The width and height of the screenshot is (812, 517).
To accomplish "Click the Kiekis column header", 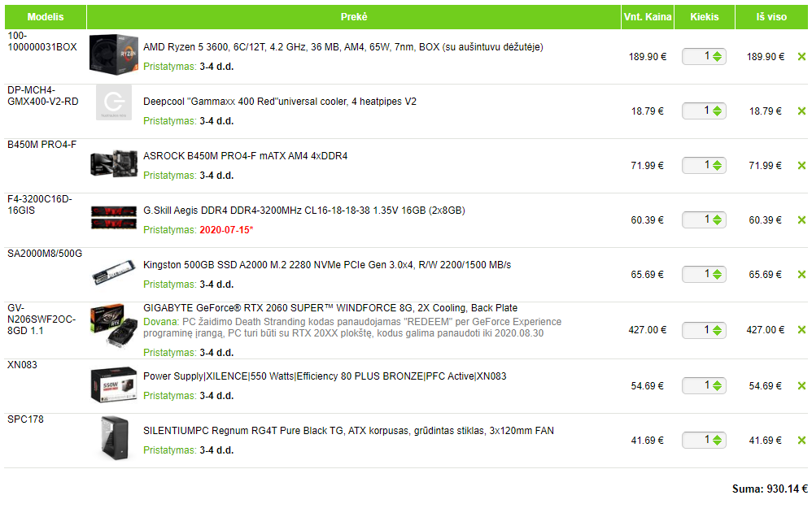I will [x=705, y=17].
